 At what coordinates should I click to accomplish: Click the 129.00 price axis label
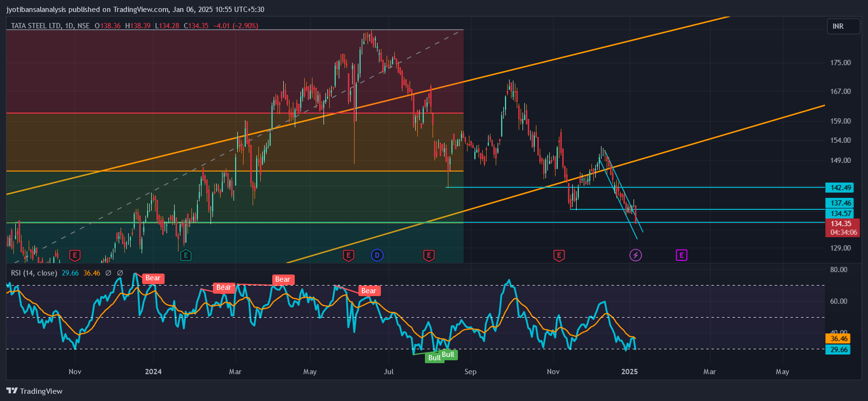(840, 248)
